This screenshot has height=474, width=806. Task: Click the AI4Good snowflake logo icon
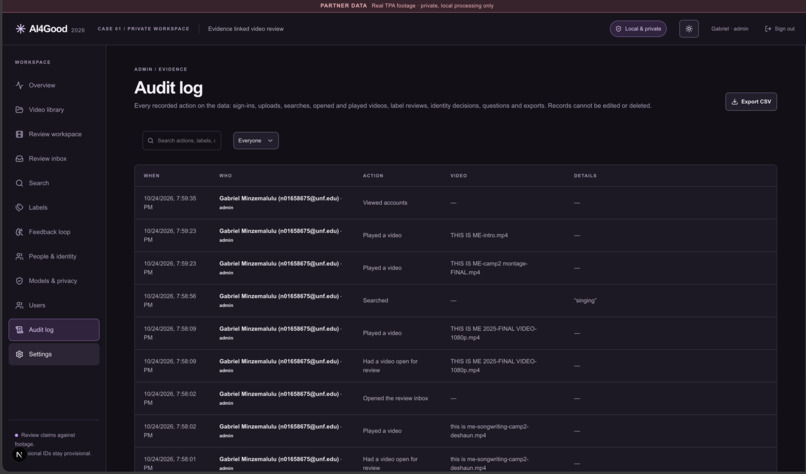(21, 29)
